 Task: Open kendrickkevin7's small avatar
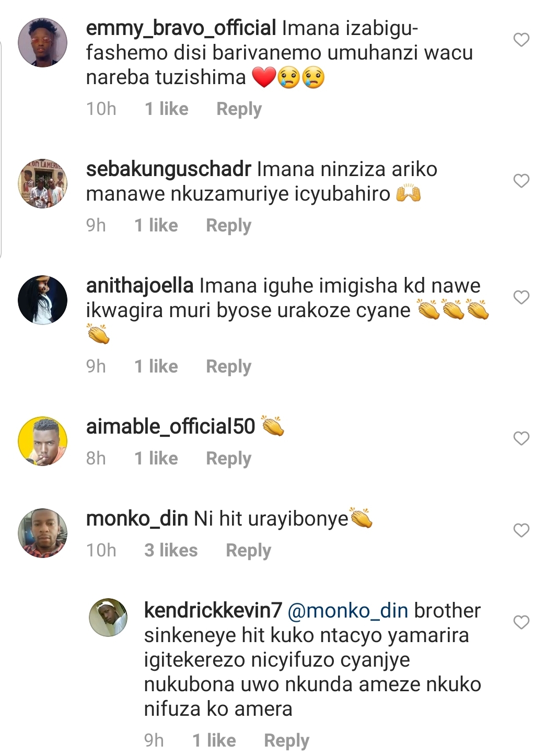(108, 617)
